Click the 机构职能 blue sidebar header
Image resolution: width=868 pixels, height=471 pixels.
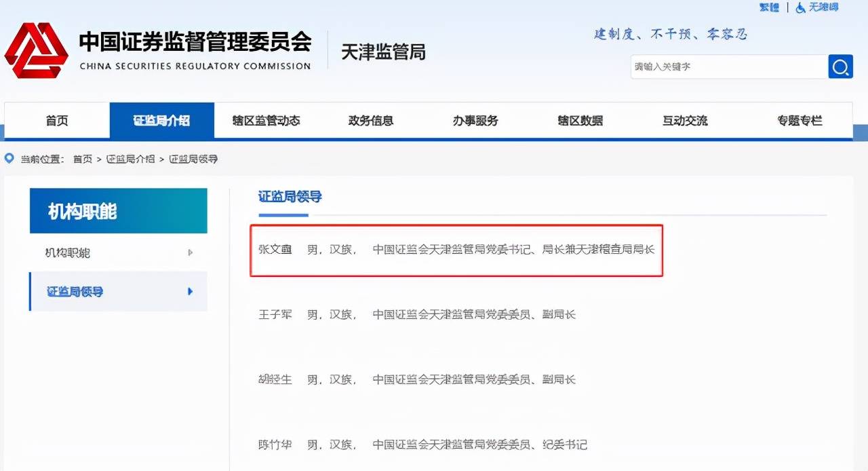click(x=119, y=211)
